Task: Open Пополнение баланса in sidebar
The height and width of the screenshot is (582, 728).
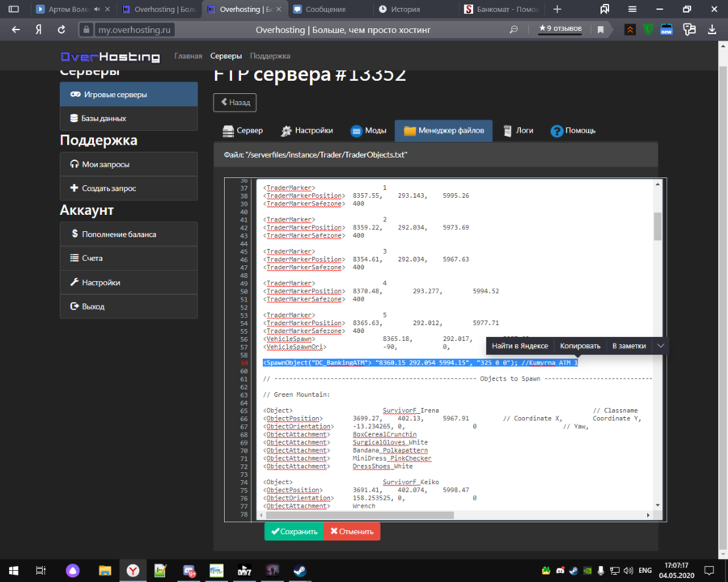Action: pyautogui.click(x=129, y=234)
